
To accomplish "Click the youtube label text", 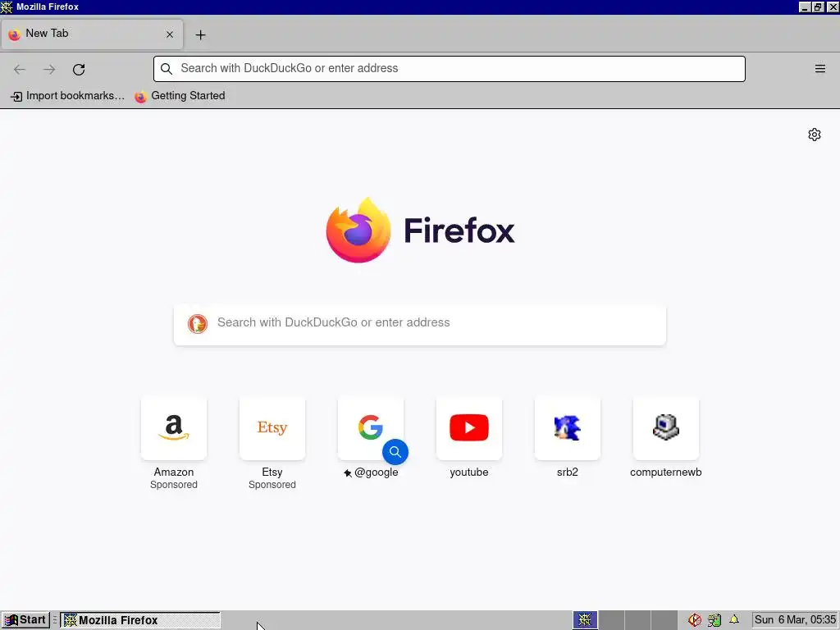I will pos(468,472).
